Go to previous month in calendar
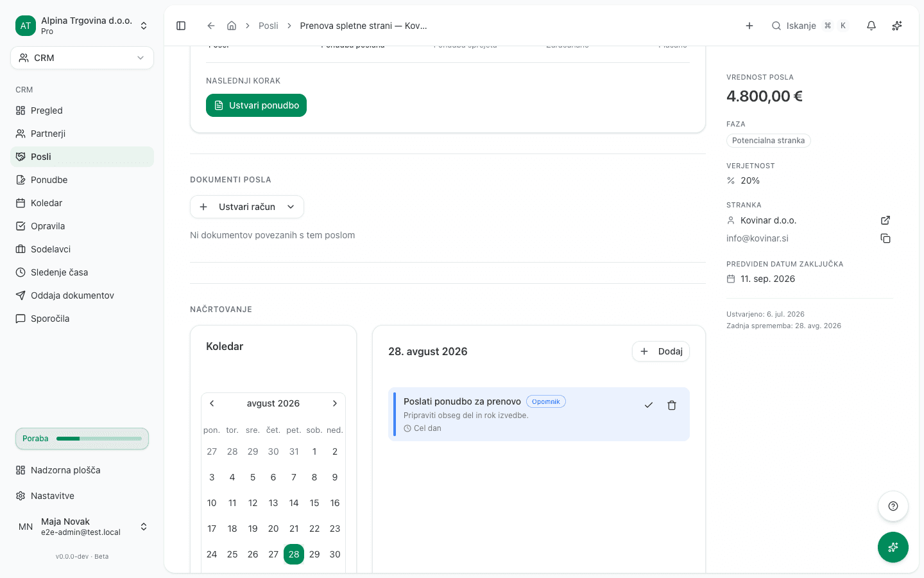 coord(212,403)
